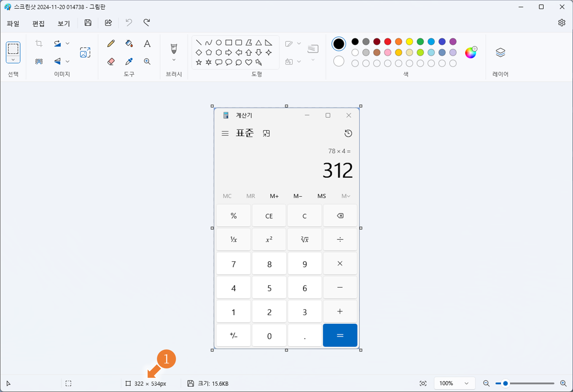
Task: Select the Diamond shape
Action: click(199, 52)
